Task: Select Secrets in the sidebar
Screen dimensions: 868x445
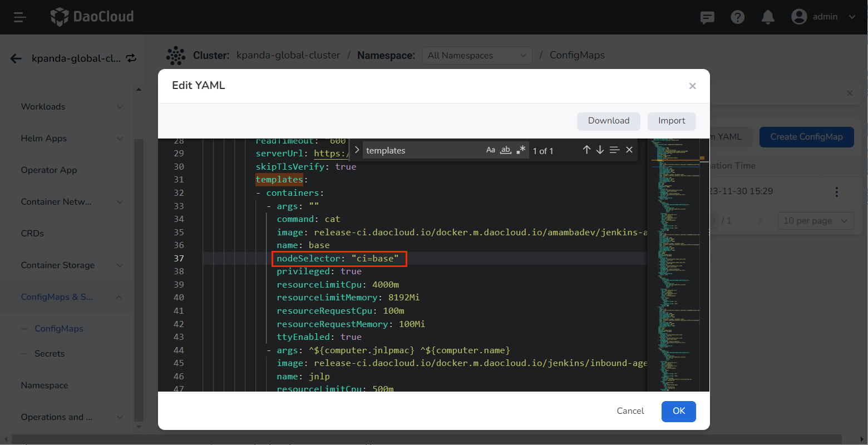Action: click(x=50, y=354)
